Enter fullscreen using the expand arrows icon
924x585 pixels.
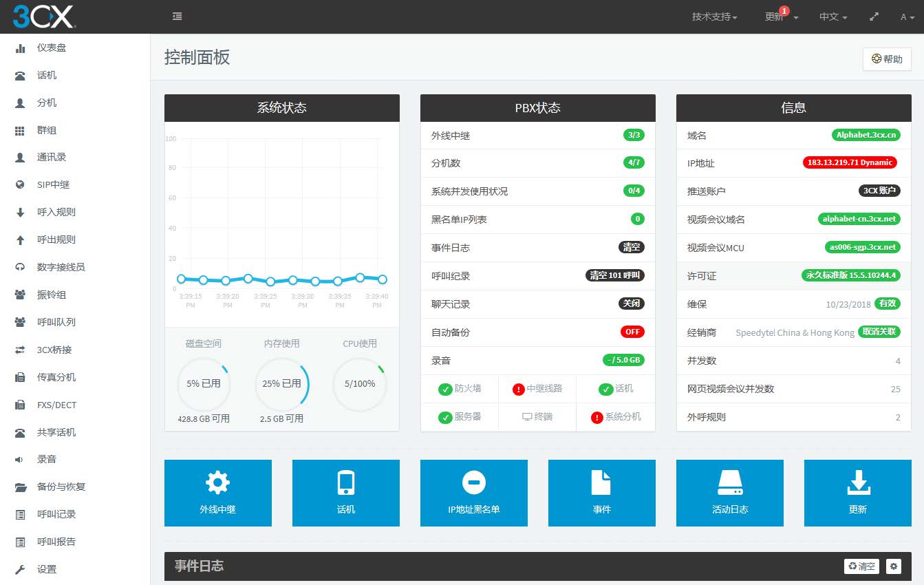tap(874, 15)
